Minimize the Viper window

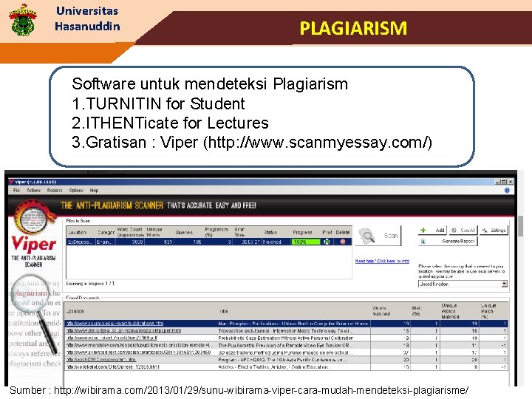(x=498, y=182)
